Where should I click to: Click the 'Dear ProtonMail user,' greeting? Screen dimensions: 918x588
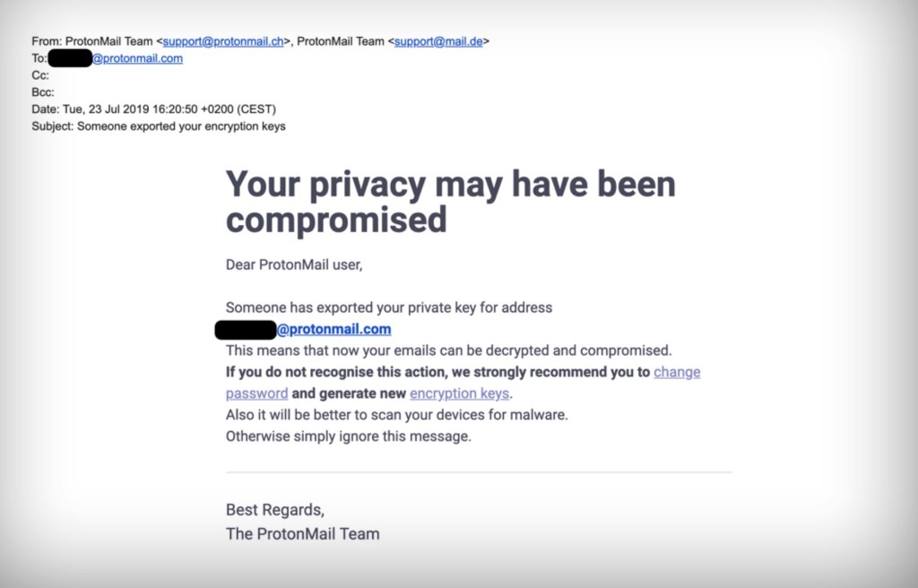pyautogui.click(x=293, y=264)
